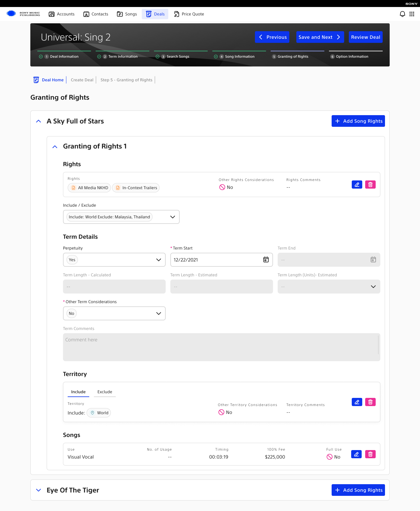This screenshot has width=420, height=511.
Task: Add Song Rights for Eye Of The Tiger
Action: point(358,490)
